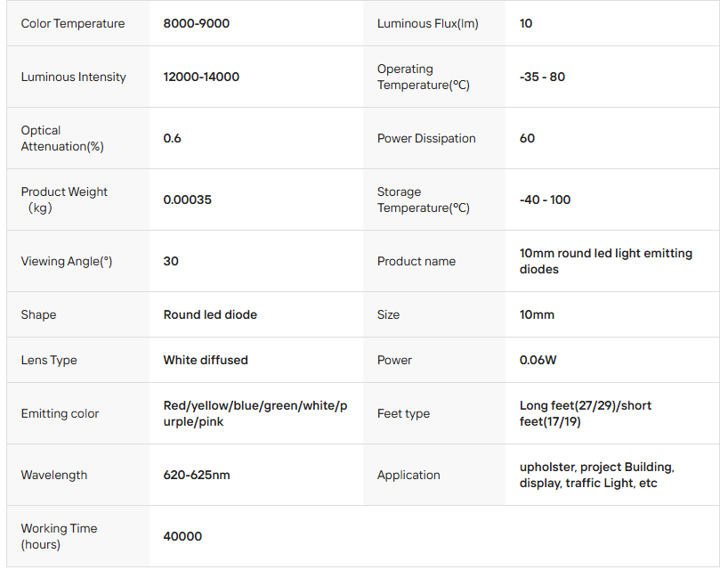Click the Feet type value text
The width and height of the screenshot is (728, 578).
pyautogui.click(x=585, y=413)
